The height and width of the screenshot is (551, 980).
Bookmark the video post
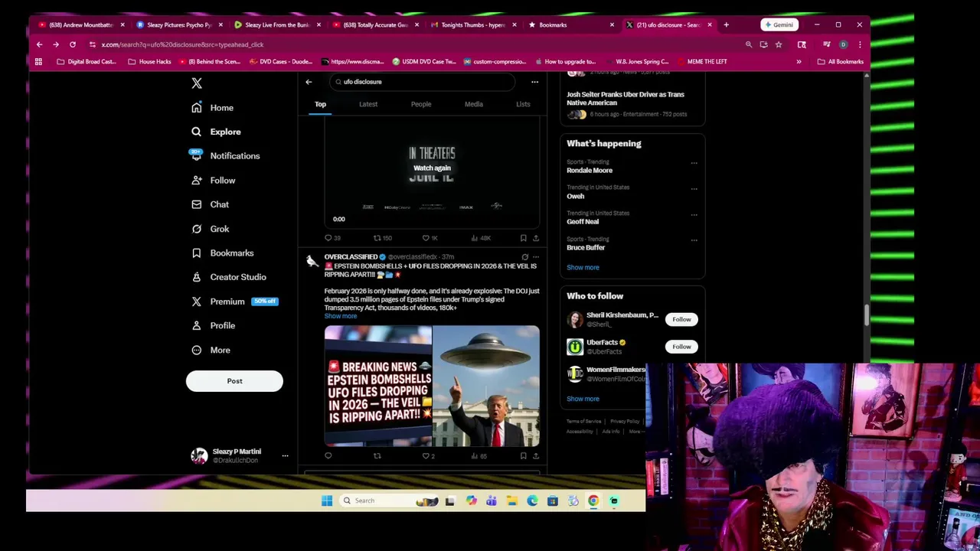click(x=523, y=238)
